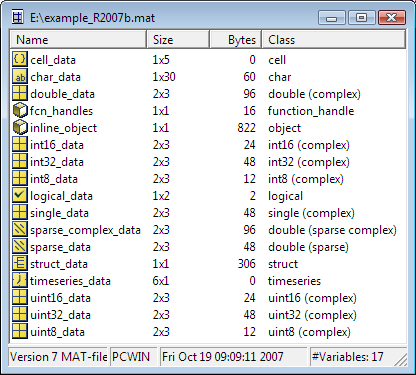416x375 pixels.
Task: Close the example_R2007b.mat window
Action: point(392,17)
